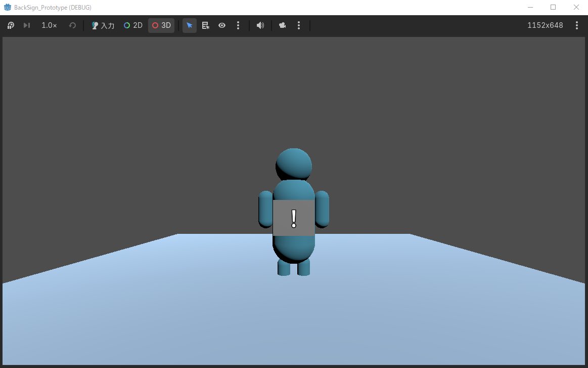The image size is (588, 368).
Task: Maximize the BackSign_Prototype window
Action: (x=553, y=7)
